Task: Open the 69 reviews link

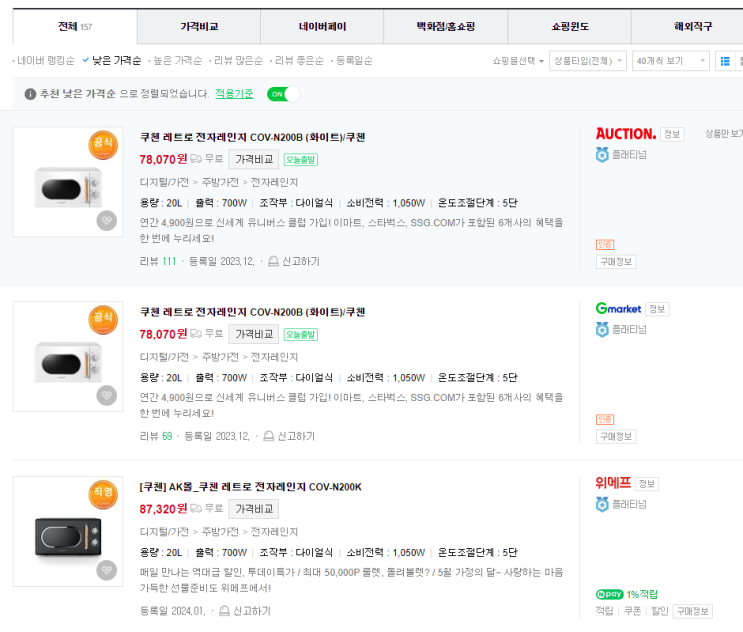Action: pos(167,436)
